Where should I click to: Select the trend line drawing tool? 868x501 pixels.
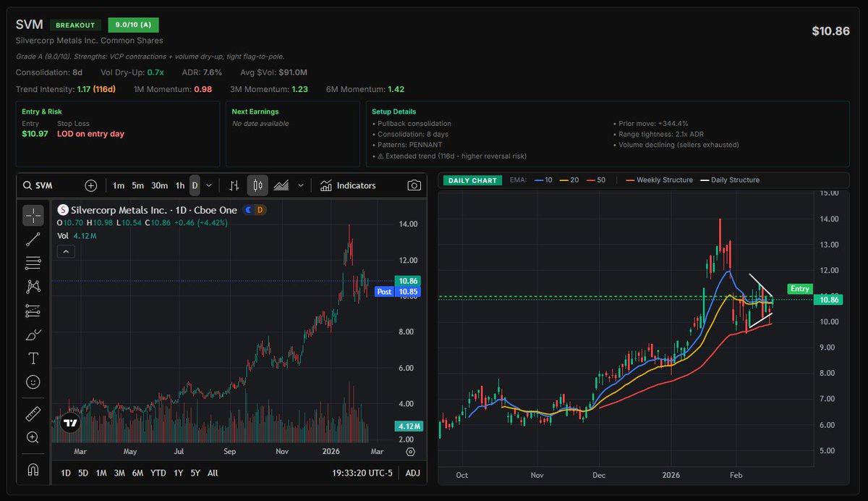pos(33,239)
